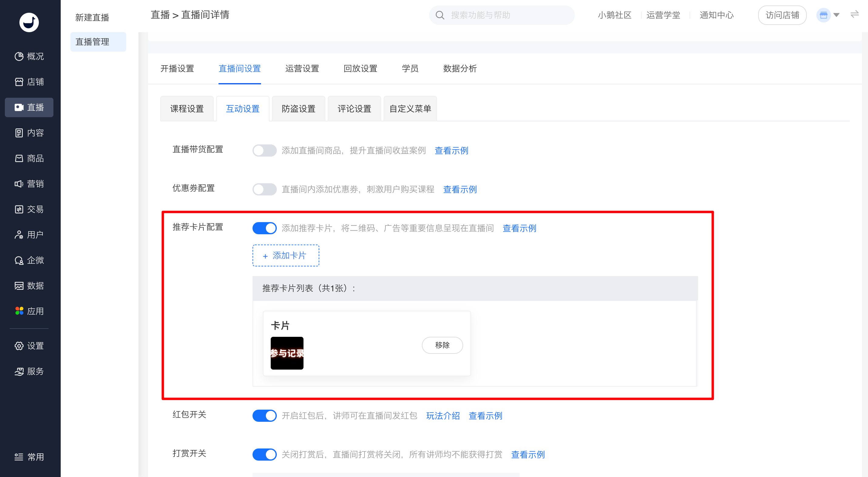Click the 参与记录 card thumbnail
Viewport: 868px width, 477px height.
[x=287, y=353]
